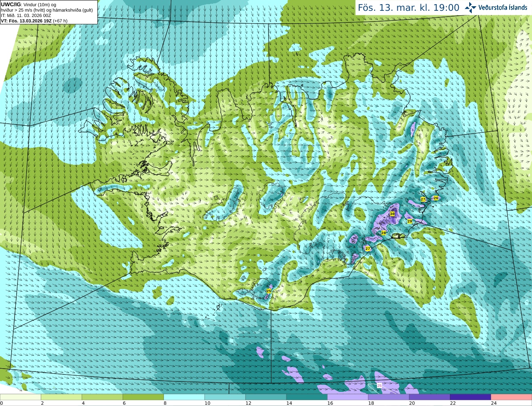Click the scale label '16'

click(x=330, y=403)
